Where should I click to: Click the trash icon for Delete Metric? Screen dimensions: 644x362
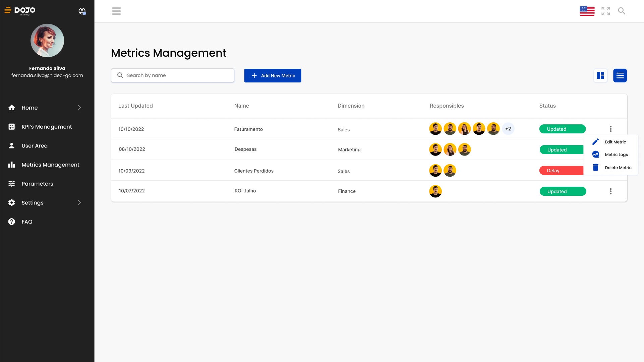(595, 168)
